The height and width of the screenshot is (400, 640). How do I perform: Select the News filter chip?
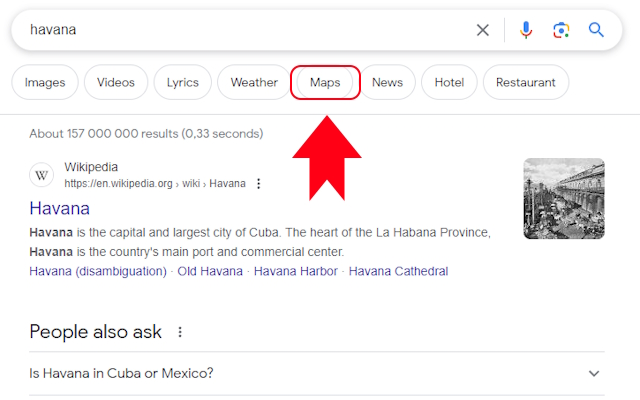387,82
